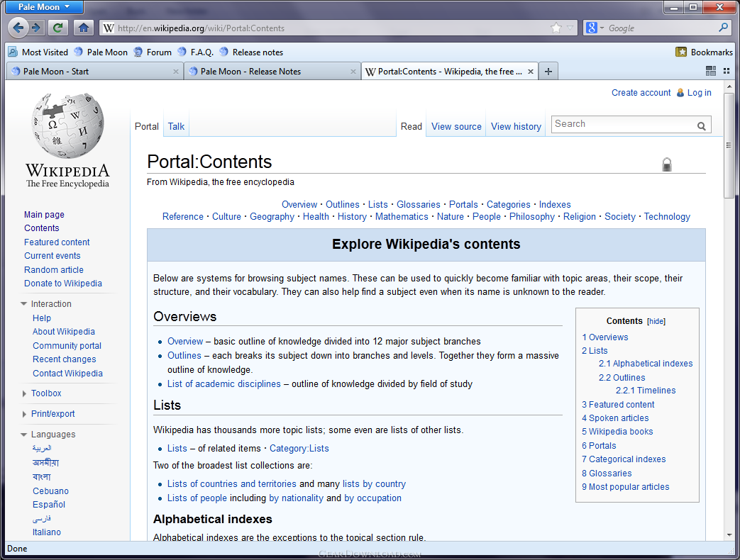This screenshot has height=560, width=740.
Task: Open the Community portal sidebar link
Action: (x=67, y=346)
